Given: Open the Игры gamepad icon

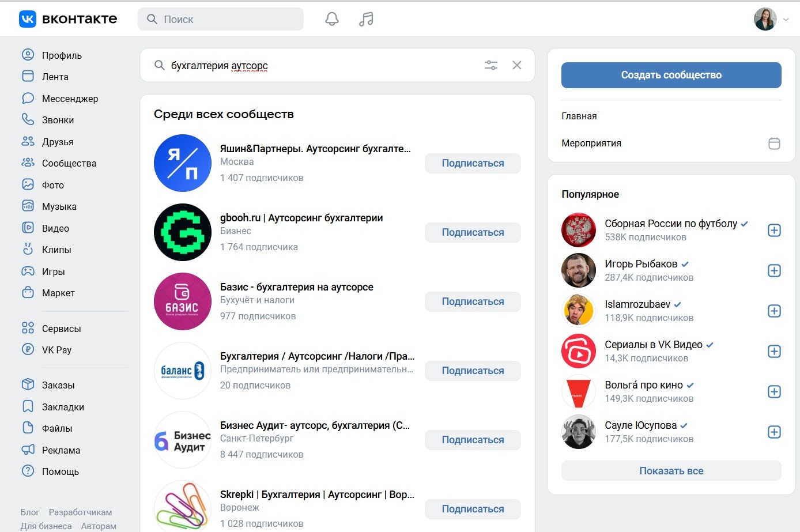Looking at the screenshot, I should 28,271.
